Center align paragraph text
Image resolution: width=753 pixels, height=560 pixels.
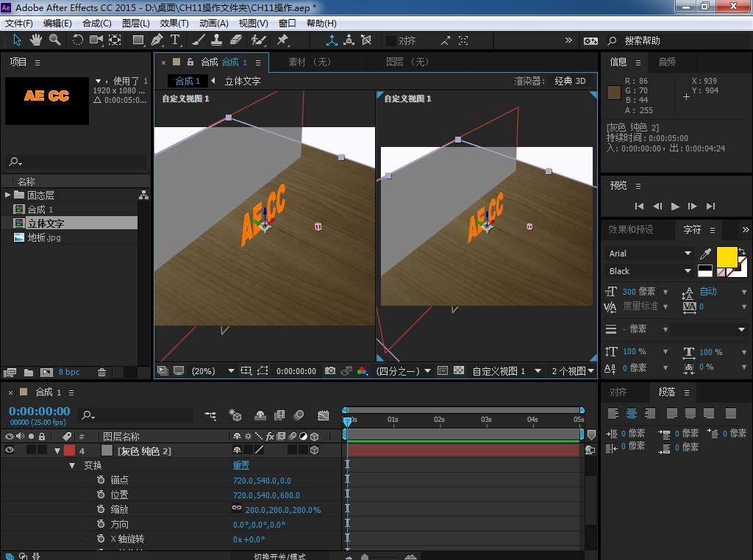click(632, 413)
